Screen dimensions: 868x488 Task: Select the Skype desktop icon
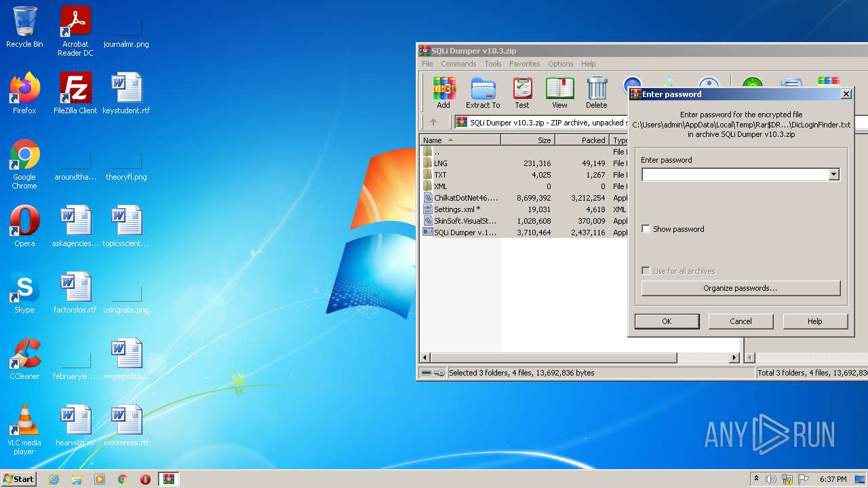(x=24, y=293)
